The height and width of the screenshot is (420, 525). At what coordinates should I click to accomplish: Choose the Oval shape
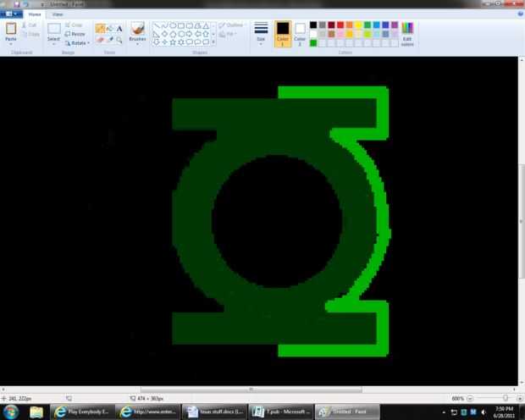point(173,25)
